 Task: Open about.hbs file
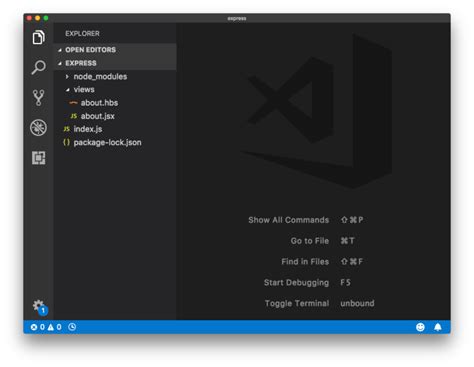[x=99, y=103]
